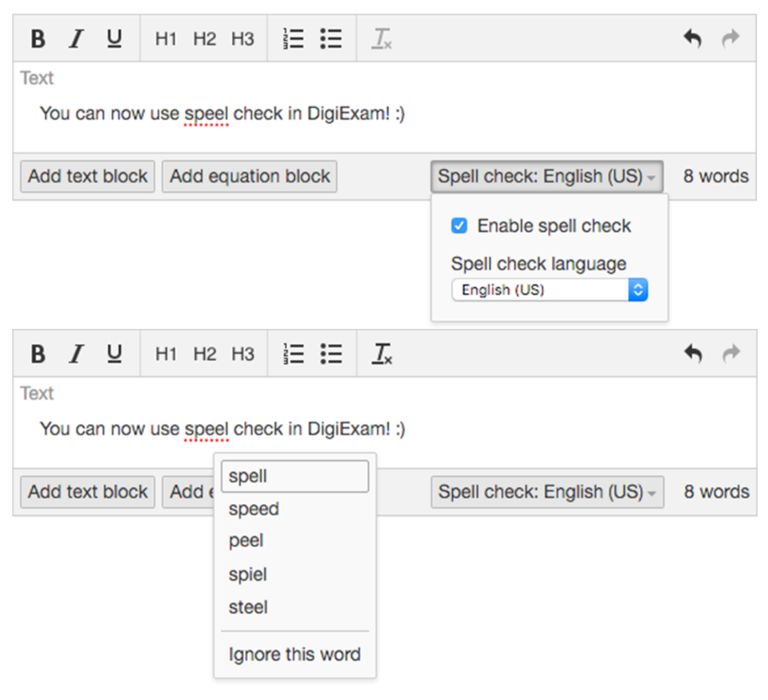Click the Add equation block button
Image resolution: width=768 pixels, height=700 pixels.
tap(249, 176)
